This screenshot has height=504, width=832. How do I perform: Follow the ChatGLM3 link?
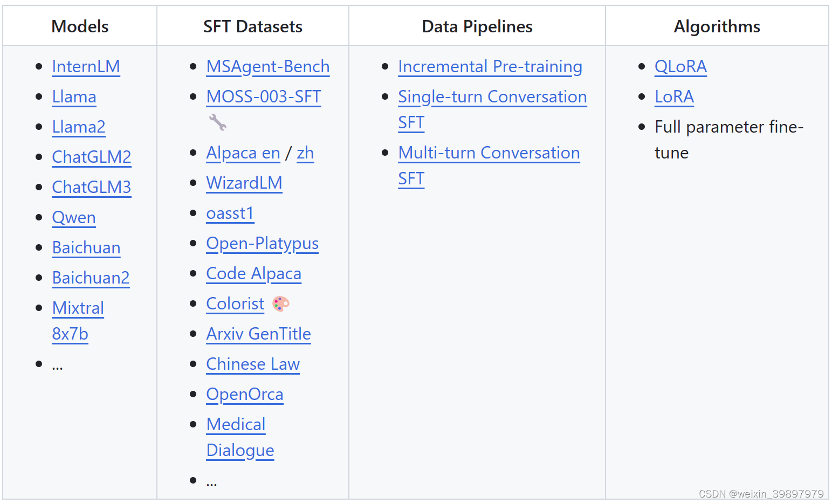point(91,188)
